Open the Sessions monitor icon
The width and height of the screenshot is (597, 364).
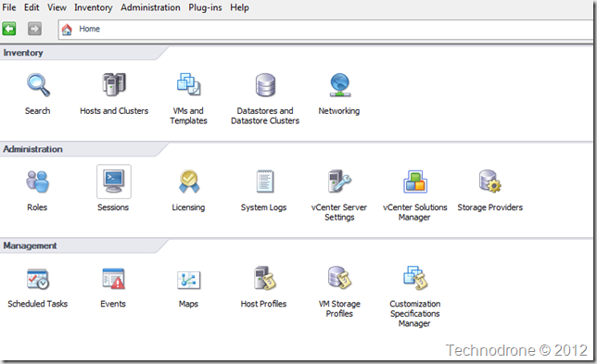(114, 182)
